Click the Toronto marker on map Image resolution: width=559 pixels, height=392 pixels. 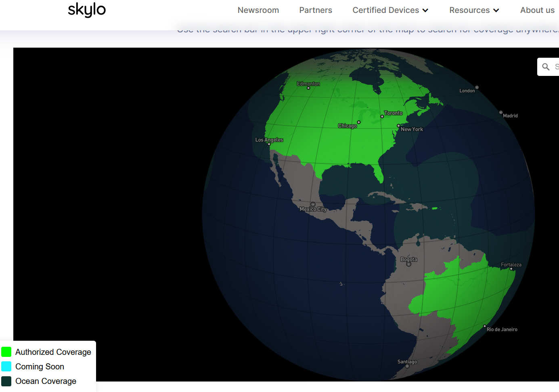382,117
